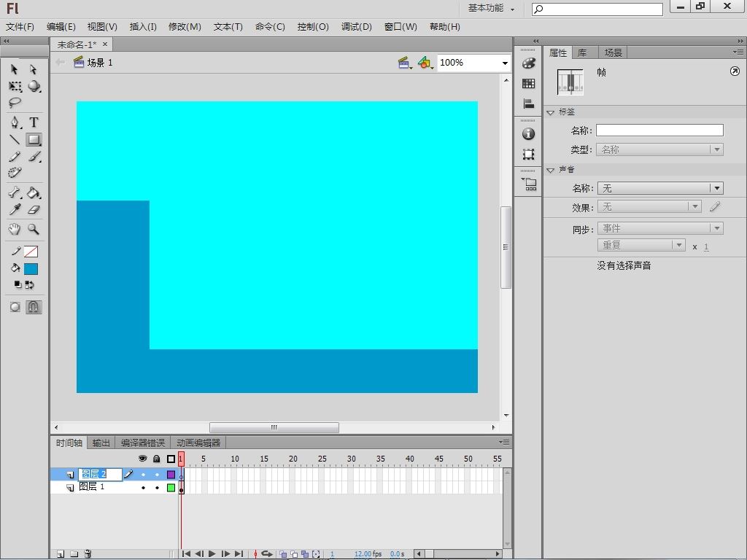
Task: Open the 重复 repeat dropdown
Action: 641,245
